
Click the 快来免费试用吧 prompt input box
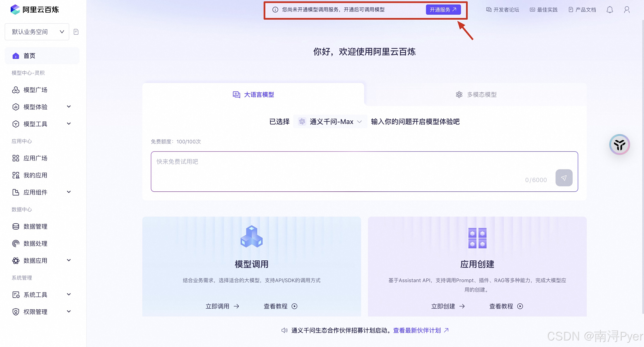(x=364, y=172)
